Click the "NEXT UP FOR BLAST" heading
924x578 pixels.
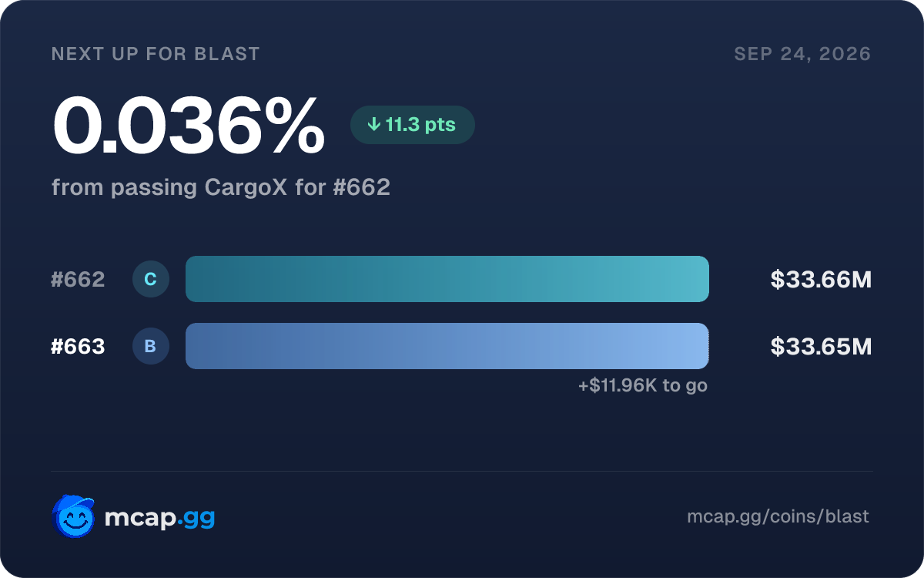pos(156,54)
